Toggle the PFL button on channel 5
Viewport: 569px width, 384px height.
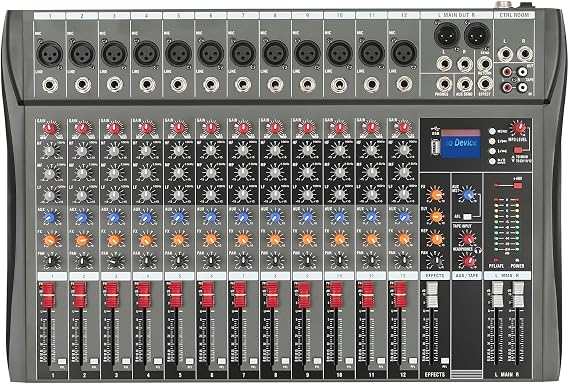pos(190,361)
